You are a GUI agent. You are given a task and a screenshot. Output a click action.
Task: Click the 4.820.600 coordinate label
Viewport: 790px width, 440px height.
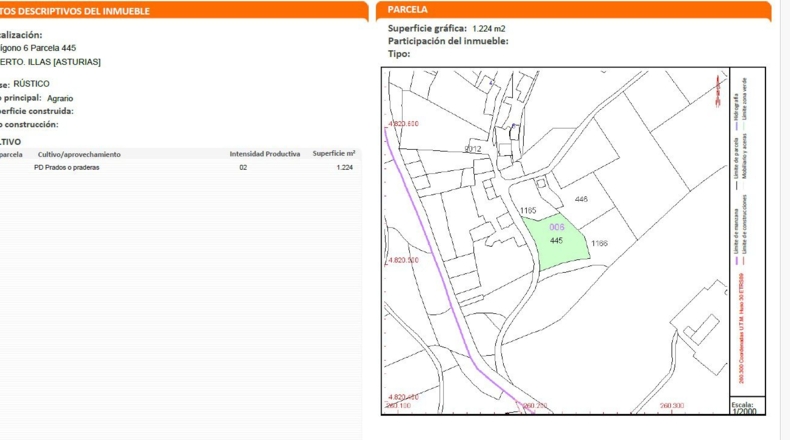pos(403,123)
